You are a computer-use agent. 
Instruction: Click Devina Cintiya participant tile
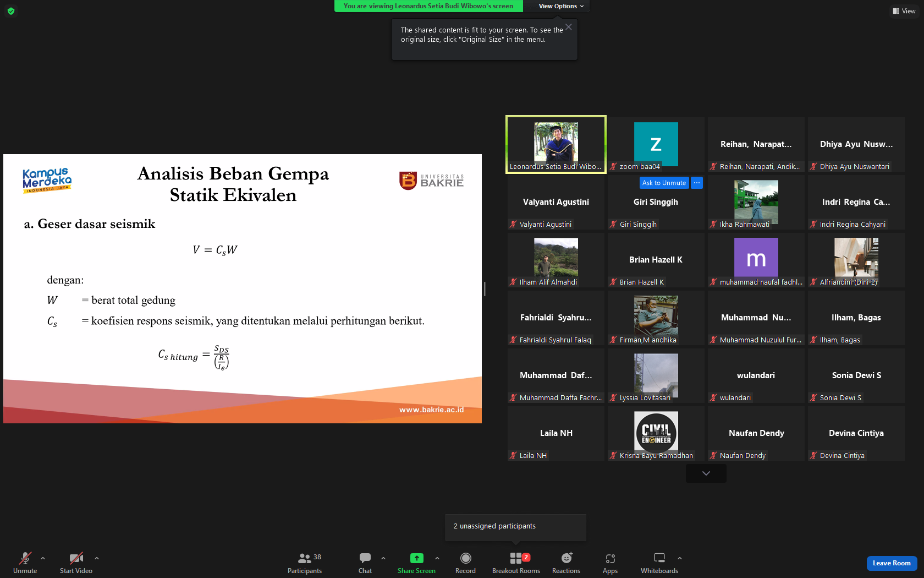[856, 433]
